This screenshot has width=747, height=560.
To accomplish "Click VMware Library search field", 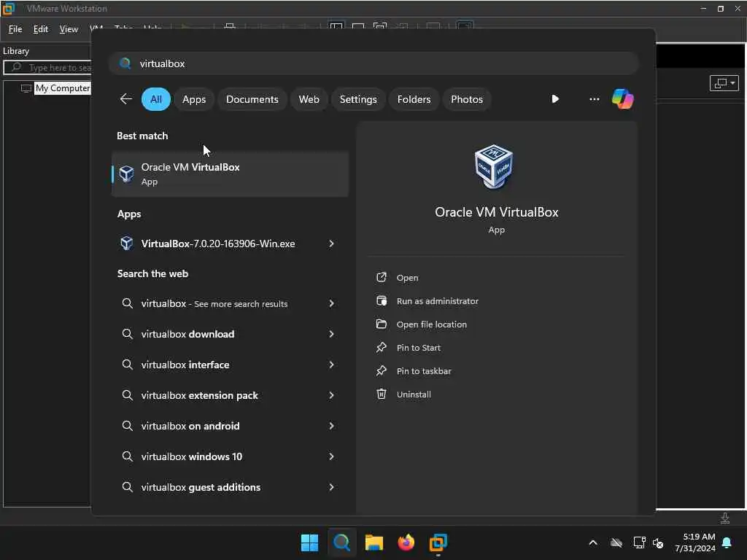I will pyautogui.click(x=47, y=68).
